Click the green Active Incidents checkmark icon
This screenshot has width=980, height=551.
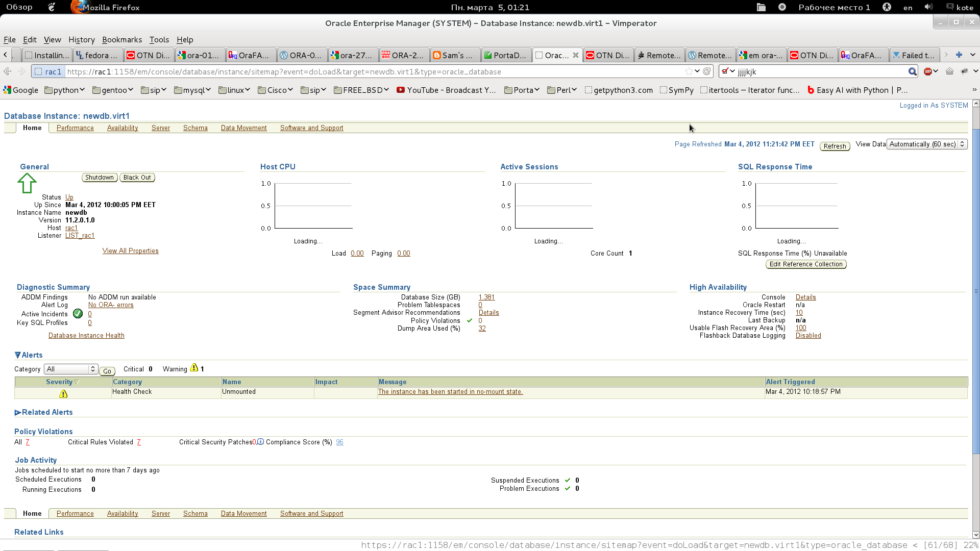[x=78, y=314]
